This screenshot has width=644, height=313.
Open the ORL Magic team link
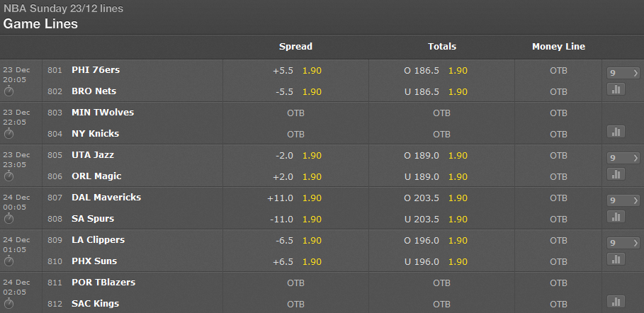(x=96, y=176)
